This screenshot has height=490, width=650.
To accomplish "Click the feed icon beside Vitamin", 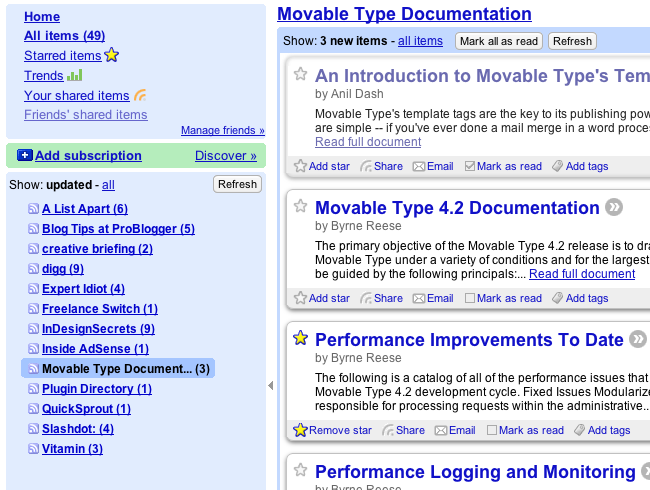I will [x=33, y=449].
